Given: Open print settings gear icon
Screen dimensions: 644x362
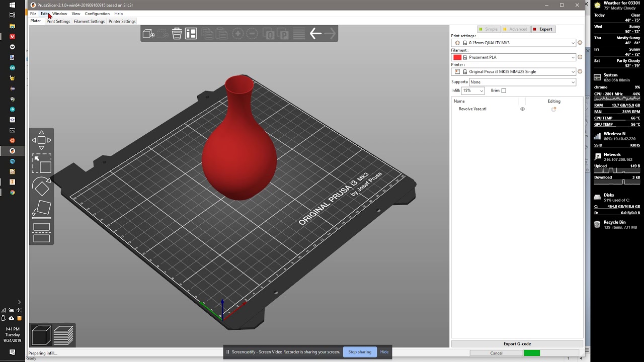Looking at the screenshot, I should point(580,43).
